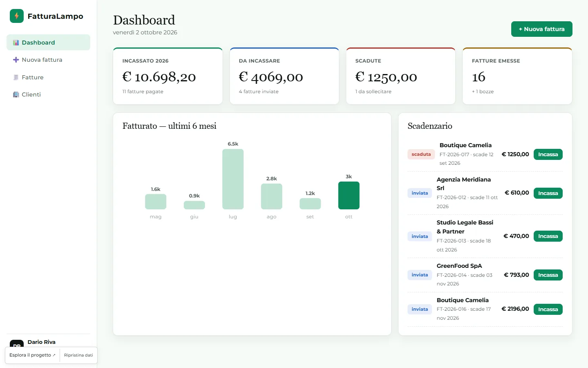The height and width of the screenshot is (368, 588).
Task: Click the Incassato 2026 summary card
Action: click(168, 76)
